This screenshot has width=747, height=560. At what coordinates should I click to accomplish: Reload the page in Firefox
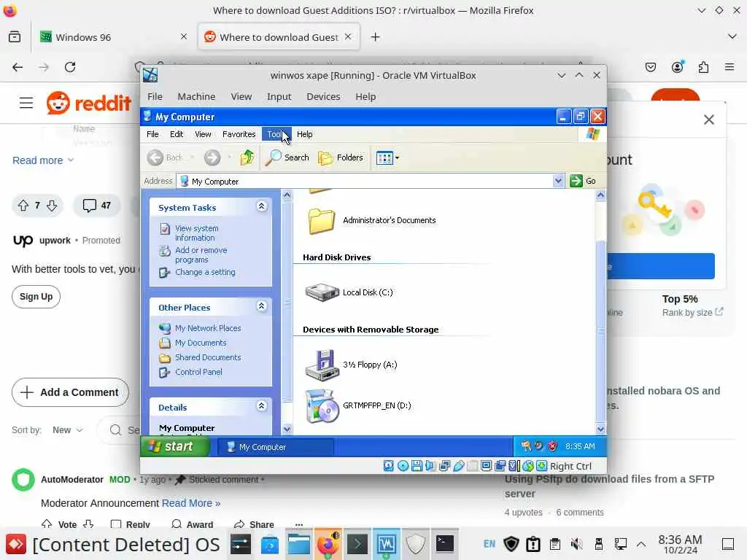tap(70, 67)
